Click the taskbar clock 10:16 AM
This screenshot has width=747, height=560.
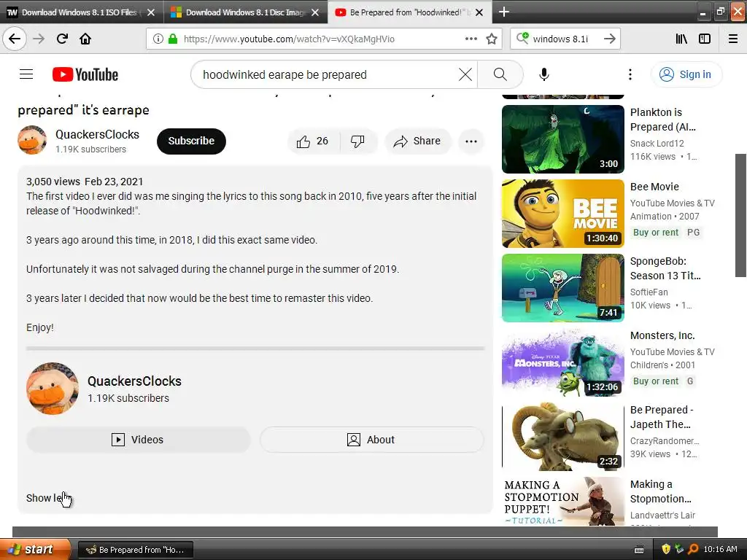click(x=720, y=550)
